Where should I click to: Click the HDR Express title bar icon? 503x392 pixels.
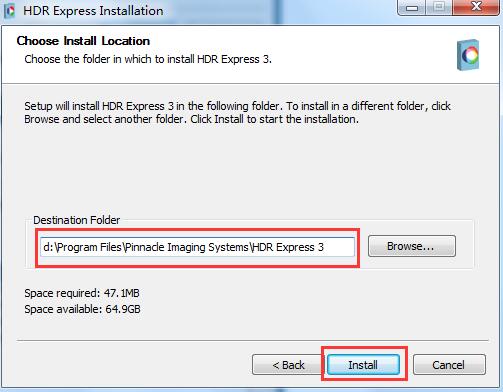pyautogui.click(x=10, y=11)
